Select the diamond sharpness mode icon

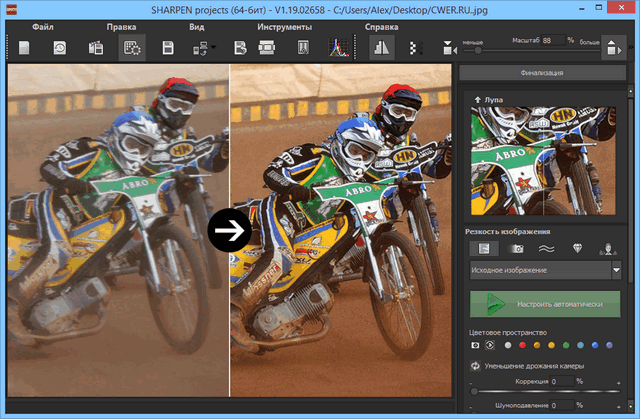click(x=576, y=248)
